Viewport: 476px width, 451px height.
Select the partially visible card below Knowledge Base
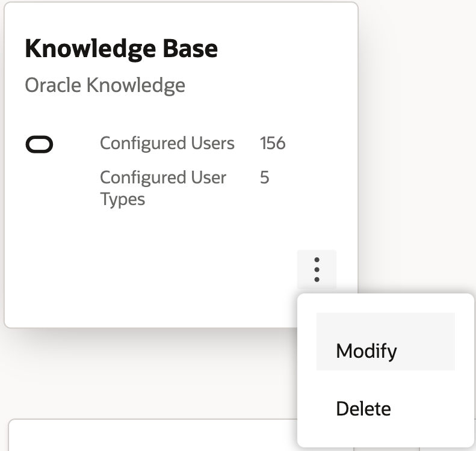(x=150, y=436)
